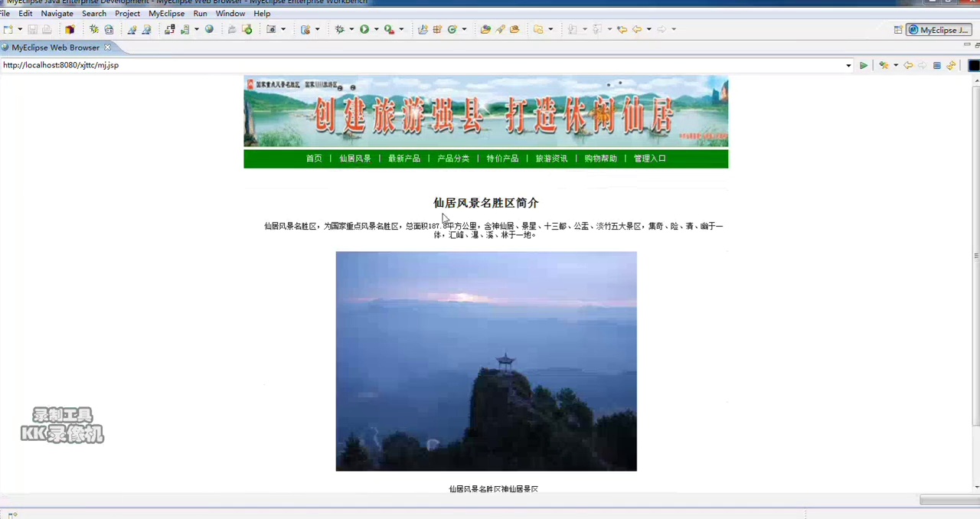Click the Last Edit Location arrow icon

click(x=622, y=30)
